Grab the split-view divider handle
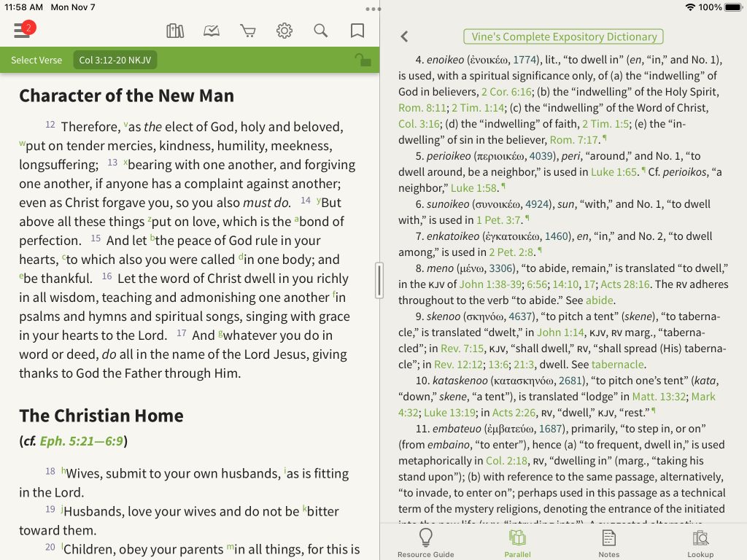This screenshot has height=560, width=747. pos(379,281)
